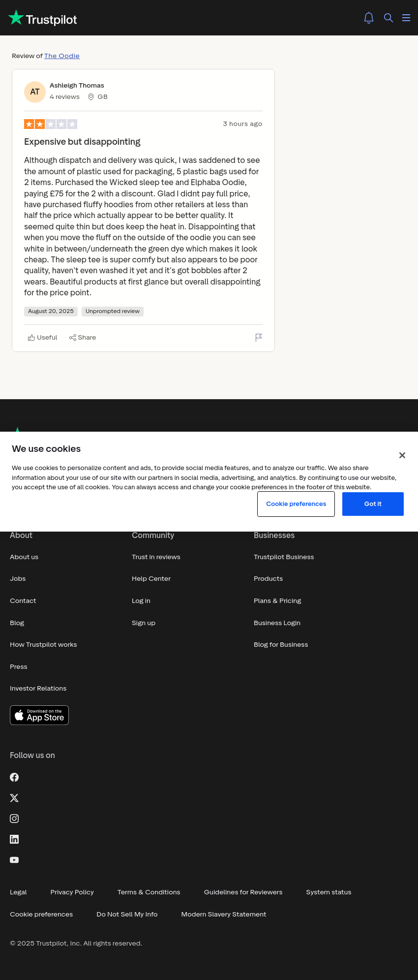Click the GB location marker
This screenshot has width=418, height=980.
point(97,97)
